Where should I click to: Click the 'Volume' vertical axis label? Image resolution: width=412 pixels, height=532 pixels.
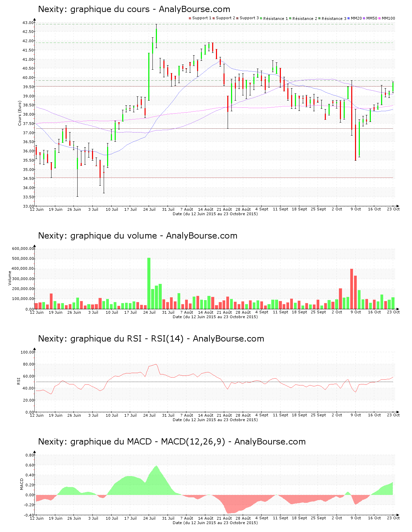tap(10, 278)
